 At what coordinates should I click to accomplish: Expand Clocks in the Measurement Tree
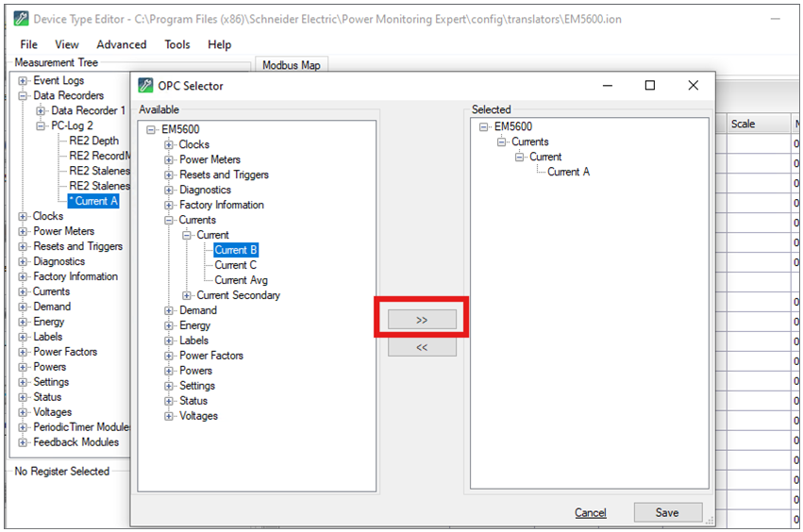click(x=23, y=217)
